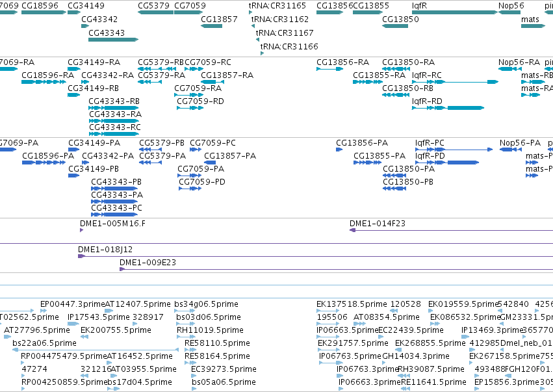Click transcript IqfR-RD
The image size is (553, 392).
coord(448,108)
